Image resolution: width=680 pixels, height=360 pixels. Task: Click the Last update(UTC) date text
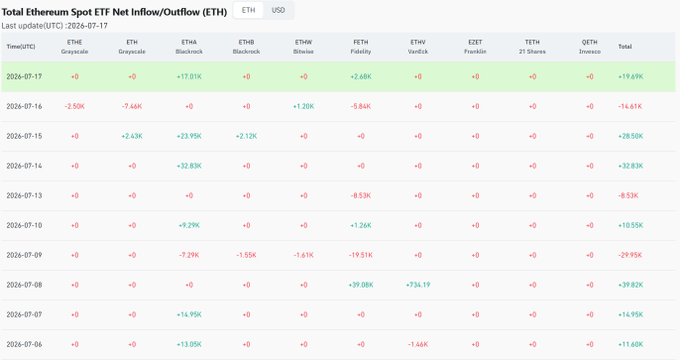55,26
